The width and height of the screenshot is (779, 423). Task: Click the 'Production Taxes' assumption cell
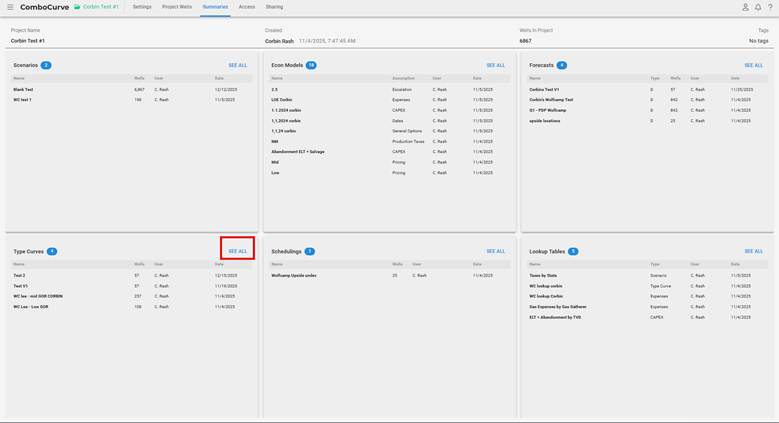tap(408, 141)
